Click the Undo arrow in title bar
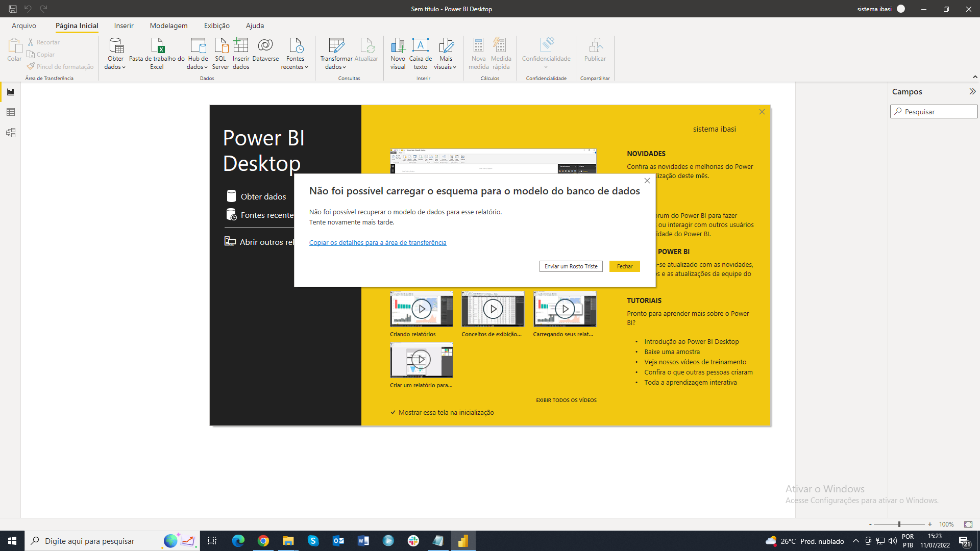 [x=28, y=9]
